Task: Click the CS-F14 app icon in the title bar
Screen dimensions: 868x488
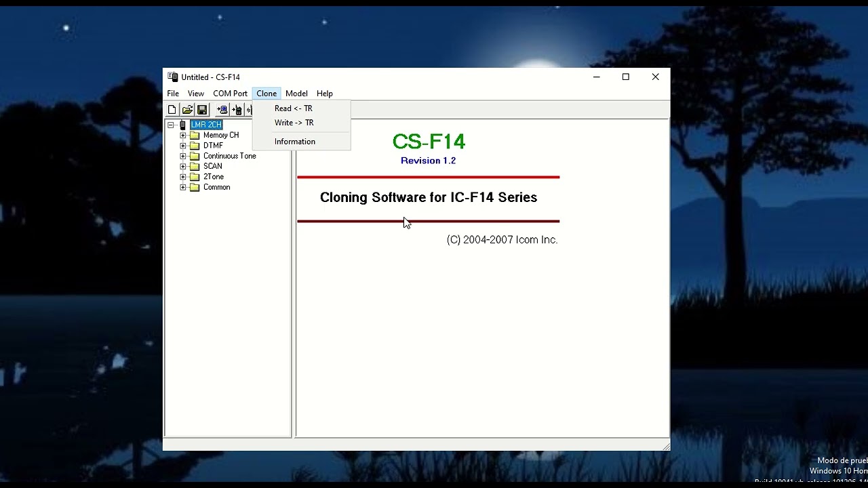Action: coord(173,77)
